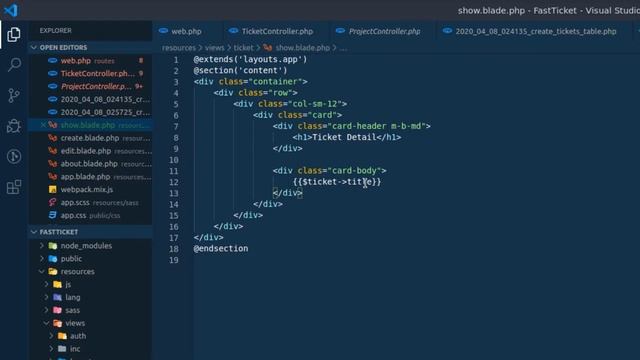Expand the lang folder chevron

click(x=47, y=297)
